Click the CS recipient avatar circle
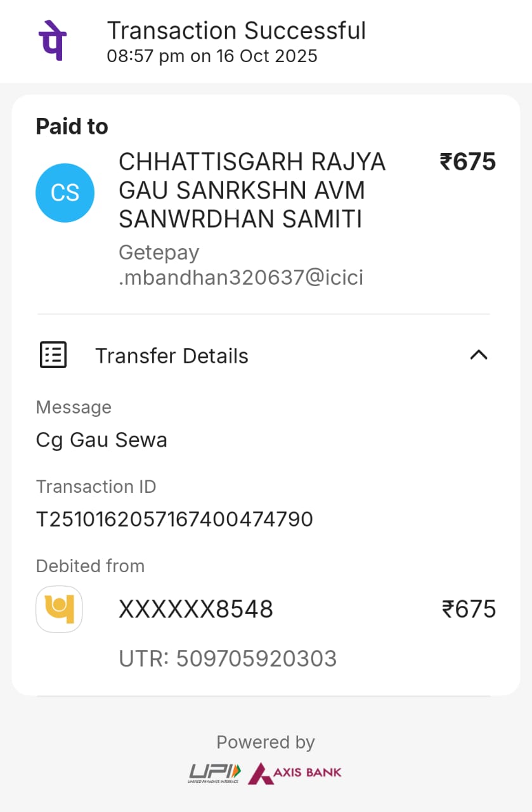 tap(65, 193)
